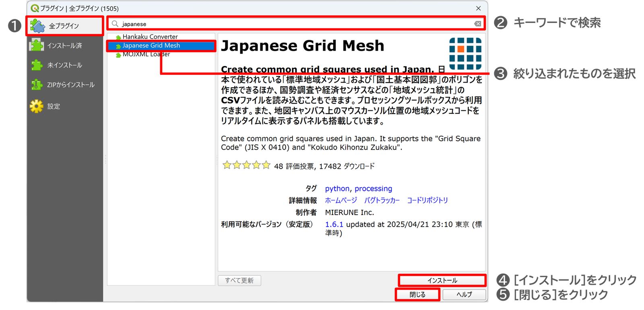Switch to the 未インストール tab
644x310 pixels.
click(65, 65)
